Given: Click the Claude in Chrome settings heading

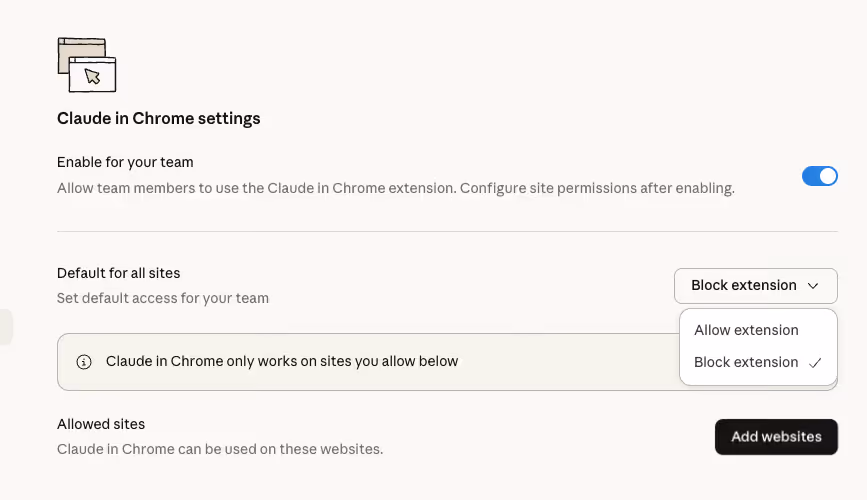Looking at the screenshot, I should click(x=158, y=118).
